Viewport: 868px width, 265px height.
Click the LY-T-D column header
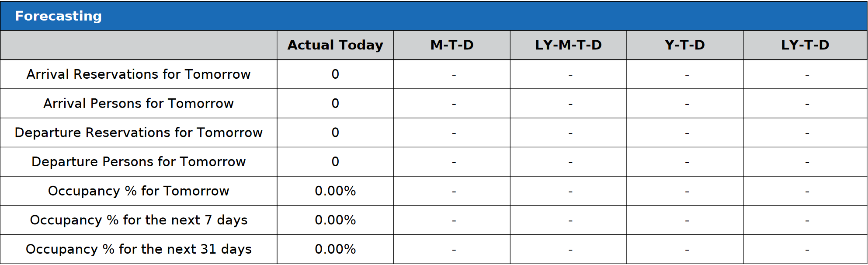click(x=805, y=45)
